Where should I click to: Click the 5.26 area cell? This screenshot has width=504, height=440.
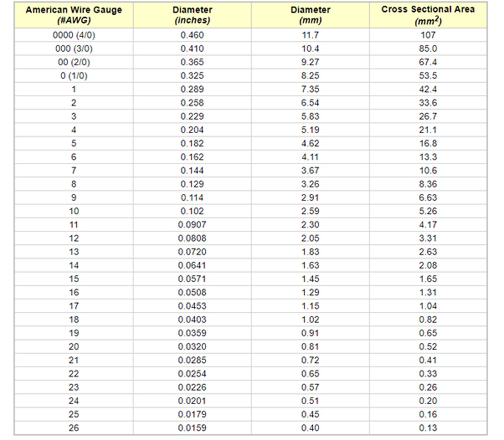[x=428, y=211]
